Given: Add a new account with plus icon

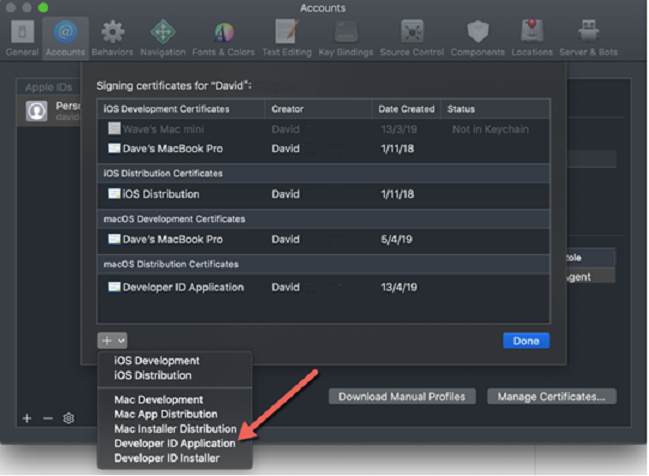Looking at the screenshot, I should 27,418.
